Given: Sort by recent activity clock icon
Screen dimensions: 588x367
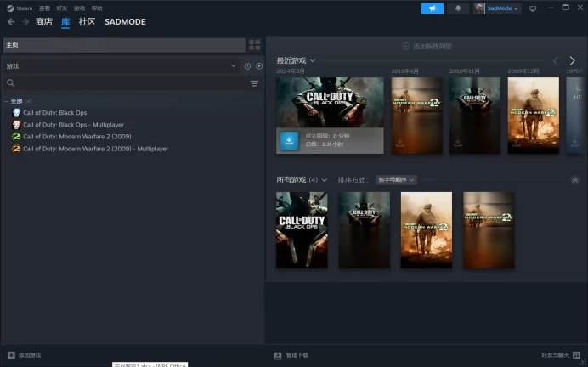Looking at the screenshot, I should coord(247,66).
